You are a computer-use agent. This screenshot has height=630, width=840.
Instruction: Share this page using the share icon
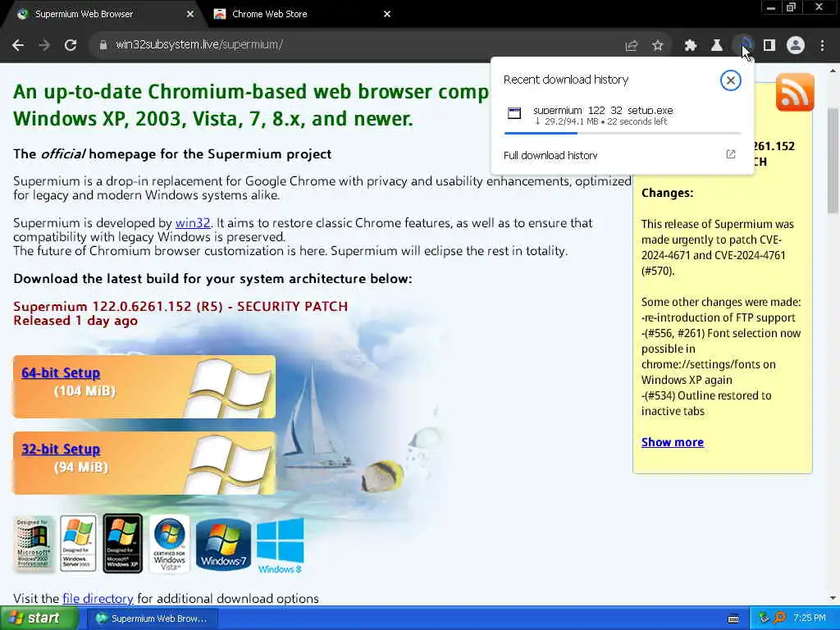pos(631,46)
